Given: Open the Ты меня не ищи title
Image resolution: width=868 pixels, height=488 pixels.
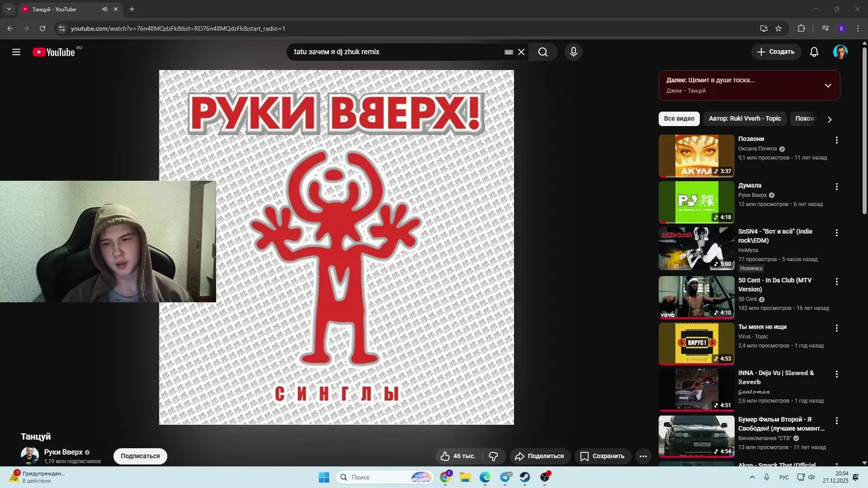Looking at the screenshot, I should 762,327.
